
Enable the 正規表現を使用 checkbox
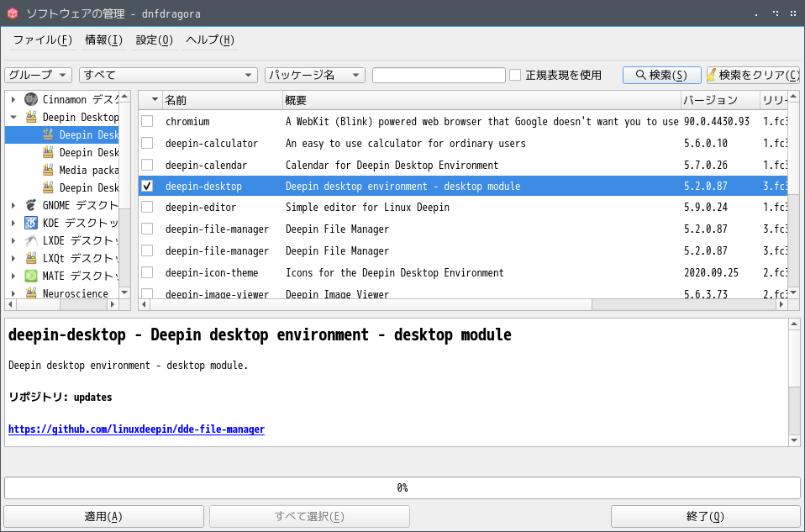(515, 75)
